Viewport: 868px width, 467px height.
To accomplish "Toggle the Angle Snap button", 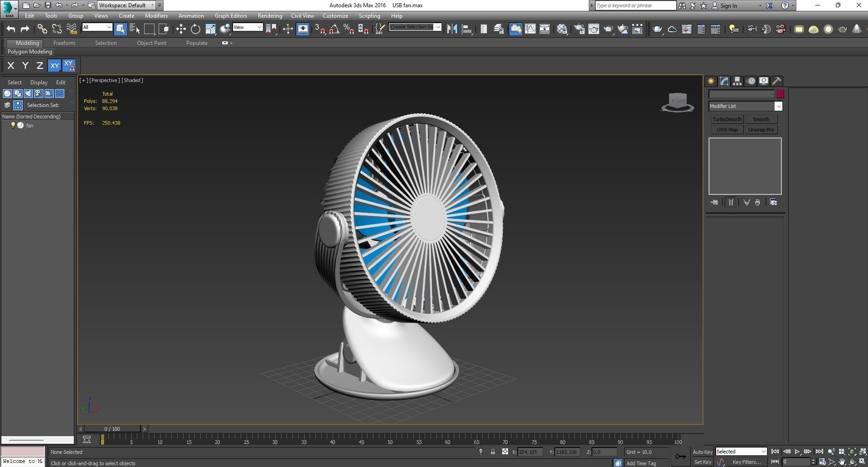I will (335, 29).
